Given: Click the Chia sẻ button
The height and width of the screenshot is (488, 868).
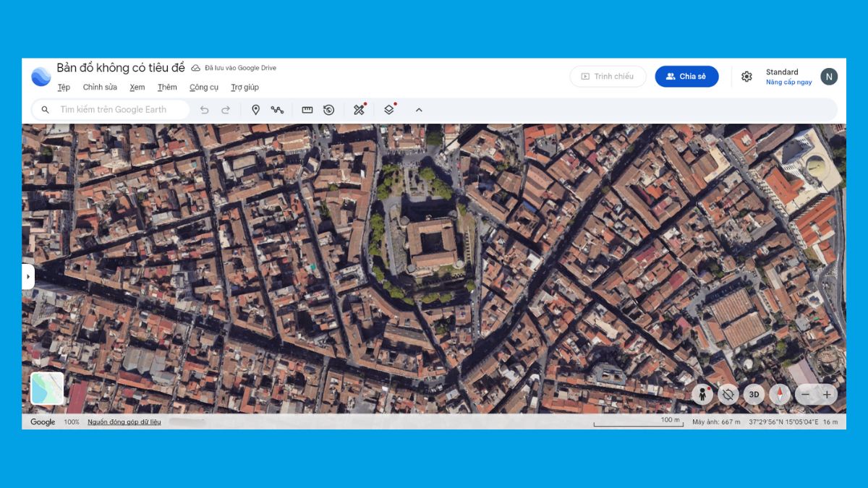Looking at the screenshot, I should tap(686, 77).
